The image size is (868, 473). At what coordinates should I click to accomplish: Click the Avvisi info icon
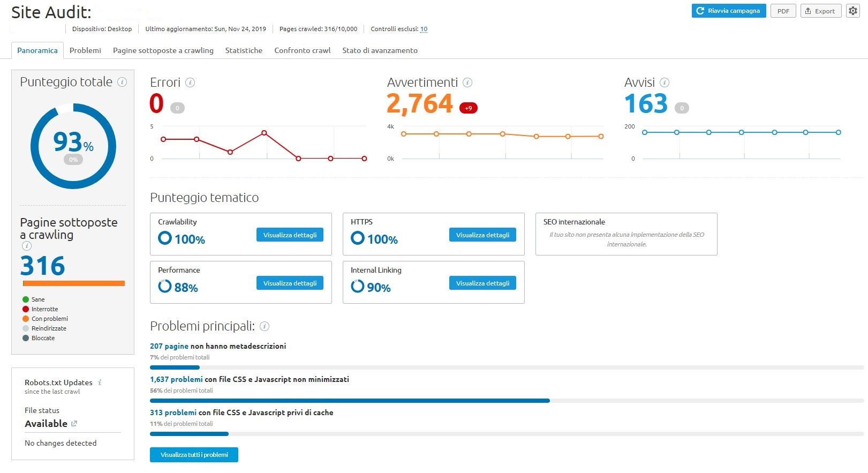click(665, 82)
